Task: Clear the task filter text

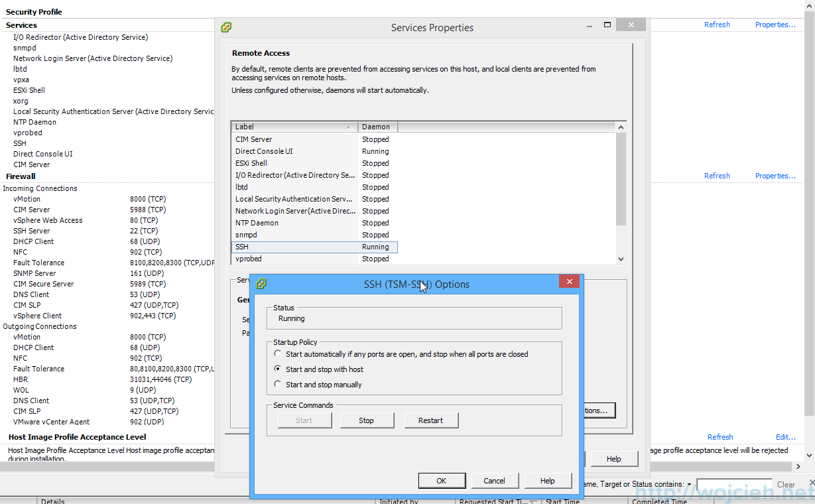Action: tap(786, 484)
